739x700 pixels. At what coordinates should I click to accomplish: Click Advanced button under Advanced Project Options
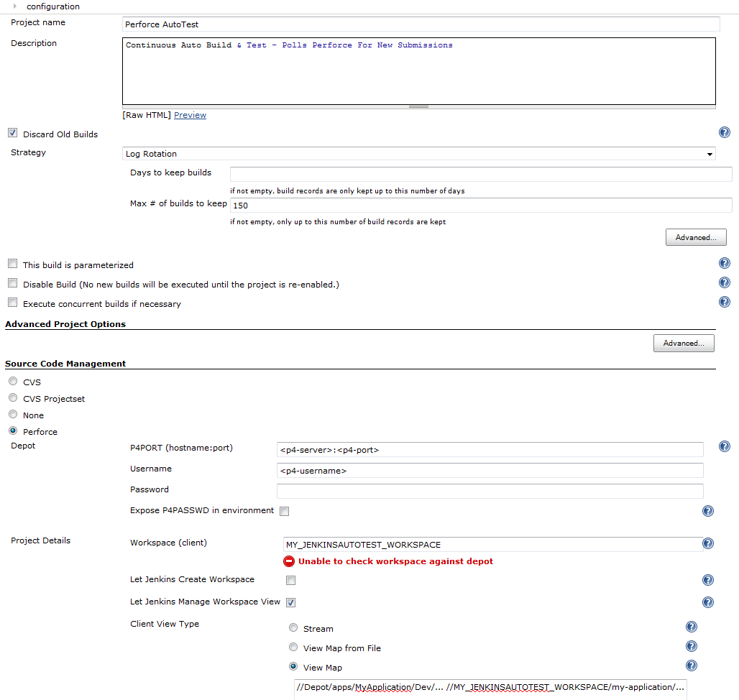coord(684,343)
